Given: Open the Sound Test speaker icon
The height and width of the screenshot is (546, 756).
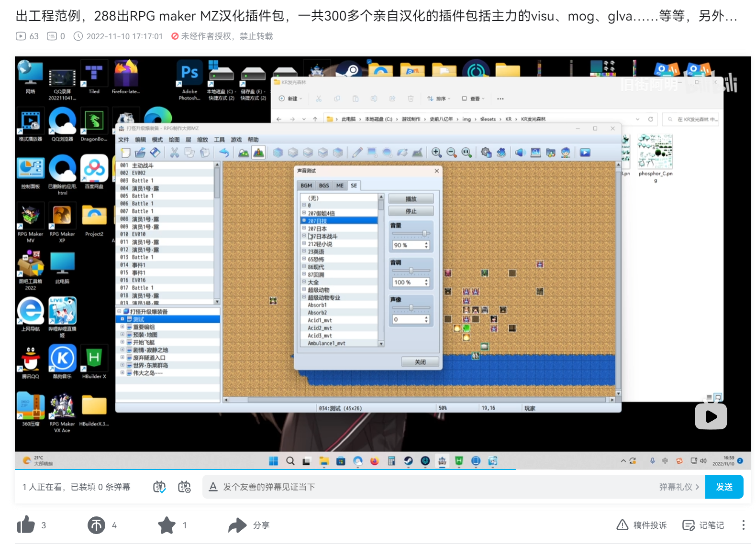Looking at the screenshot, I should click(x=521, y=153).
